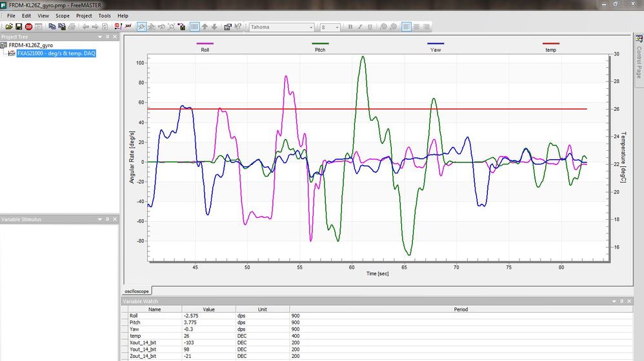644x361 pixels.
Task: Click the background color palette icon
Action: [x=394, y=26]
